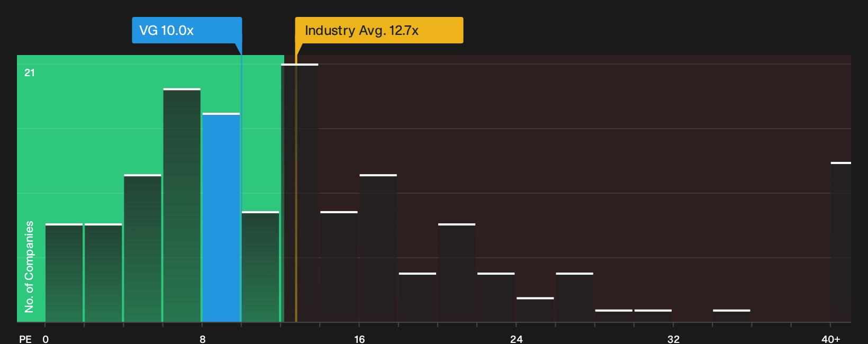This screenshot has width=868, height=344.
Task: Click the bar at PE 26-28
Action: (x=575, y=297)
